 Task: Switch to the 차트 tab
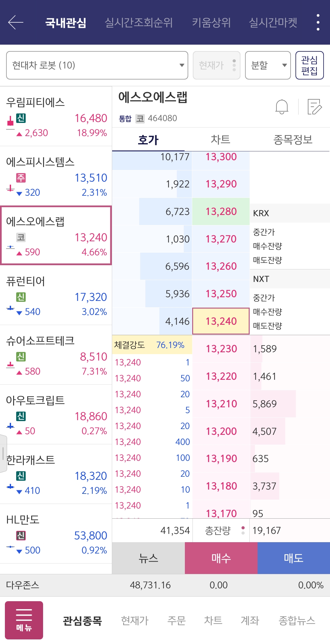(x=221, y=139)
